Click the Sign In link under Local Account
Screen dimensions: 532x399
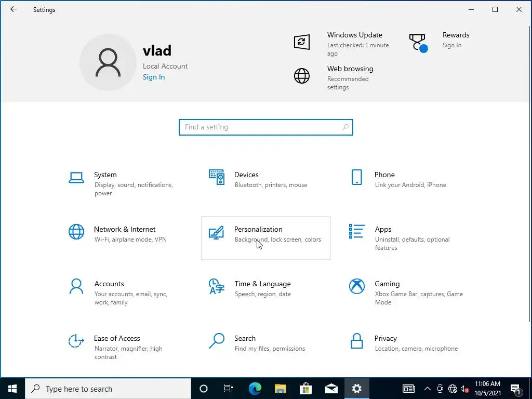pyautogui.click(x=154, y=77)
